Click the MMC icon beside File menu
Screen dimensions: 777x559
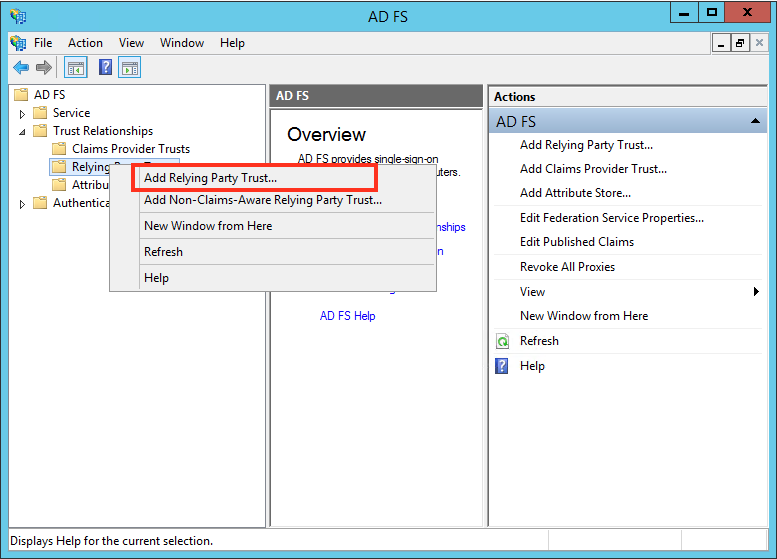(18, 43)
